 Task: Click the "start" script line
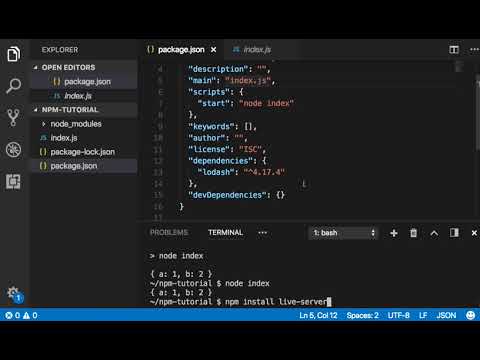point(246,103)
